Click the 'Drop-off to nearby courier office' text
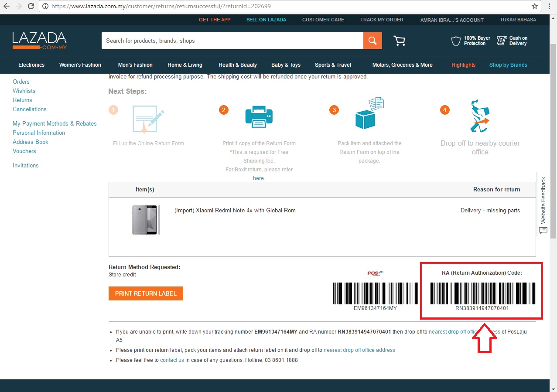 (480, 147)
